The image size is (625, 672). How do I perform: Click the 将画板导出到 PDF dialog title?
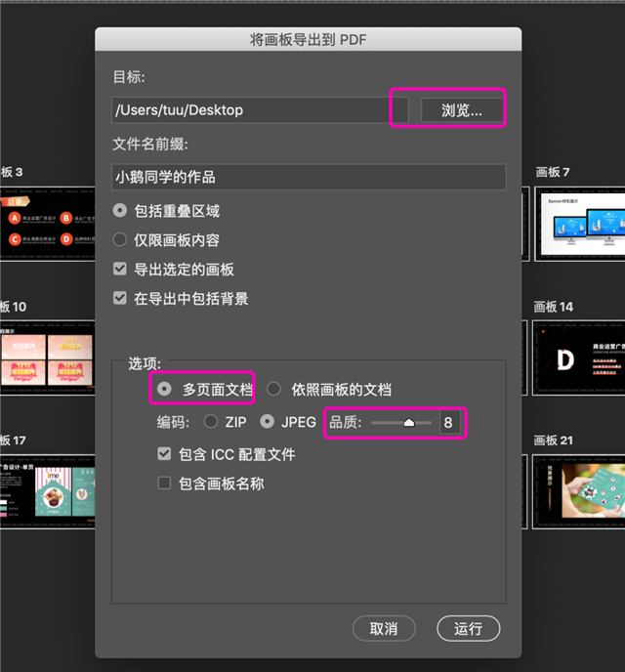coord(308,40)
